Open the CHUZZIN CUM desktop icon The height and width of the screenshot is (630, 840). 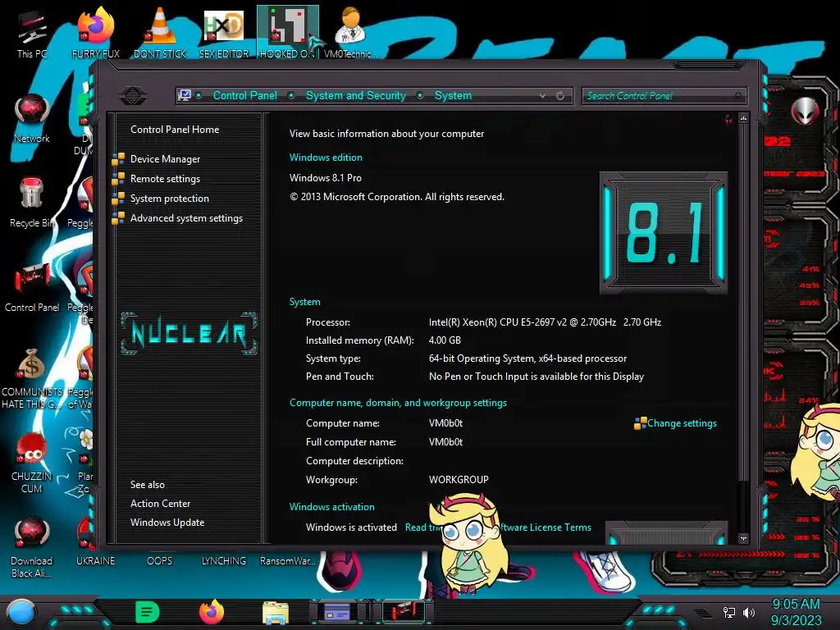[x=32, y=463]
